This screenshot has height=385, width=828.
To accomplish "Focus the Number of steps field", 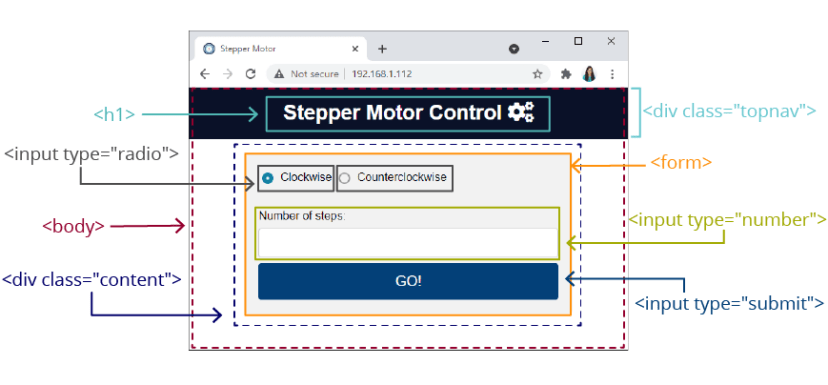I will click(x=408, y=242).
